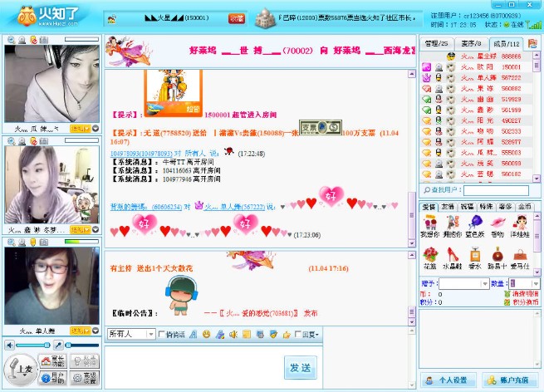Open the 送礼 dropdown under 鑫渺's video
The image size is (544, 392).
coord(80,230)
